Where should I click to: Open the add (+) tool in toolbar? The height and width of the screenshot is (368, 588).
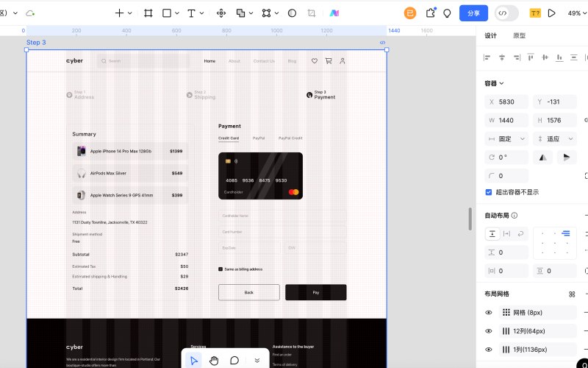[x=119, y=13]
